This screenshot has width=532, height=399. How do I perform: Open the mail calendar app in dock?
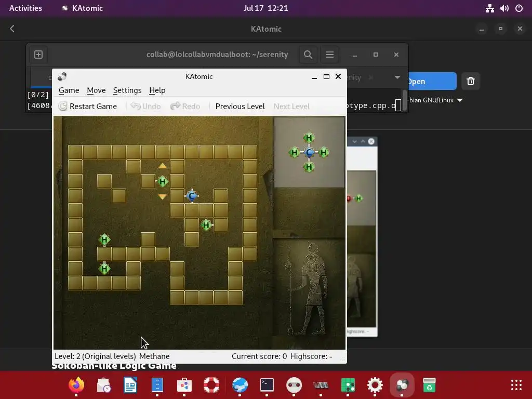pyautogui.click(x=103, y=385)
